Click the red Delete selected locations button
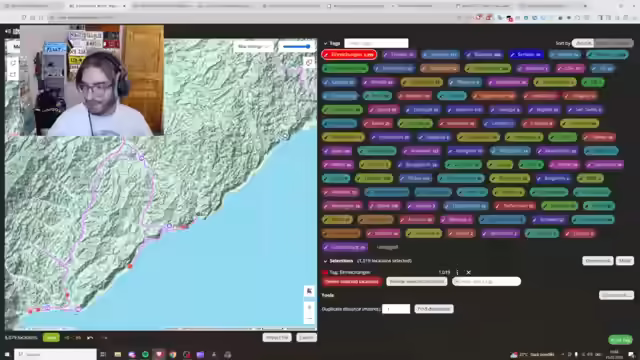Viewport: 640px width, 360px height. pyautogui.click(x=351, y=282)
